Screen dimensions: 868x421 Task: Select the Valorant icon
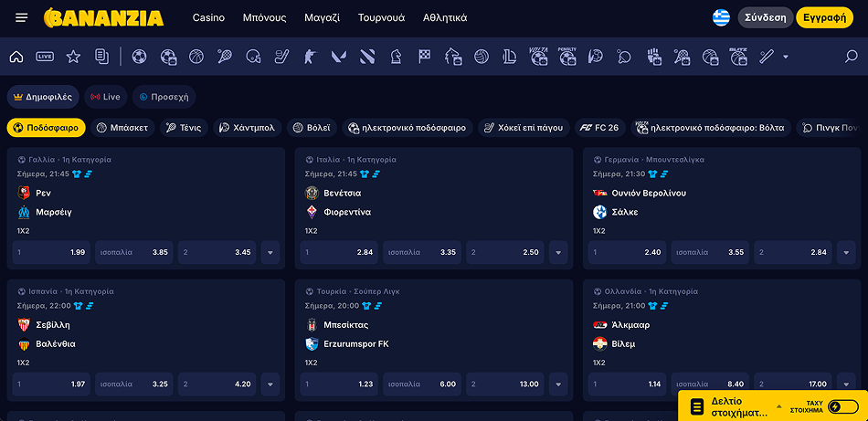(x=339, y=57)
